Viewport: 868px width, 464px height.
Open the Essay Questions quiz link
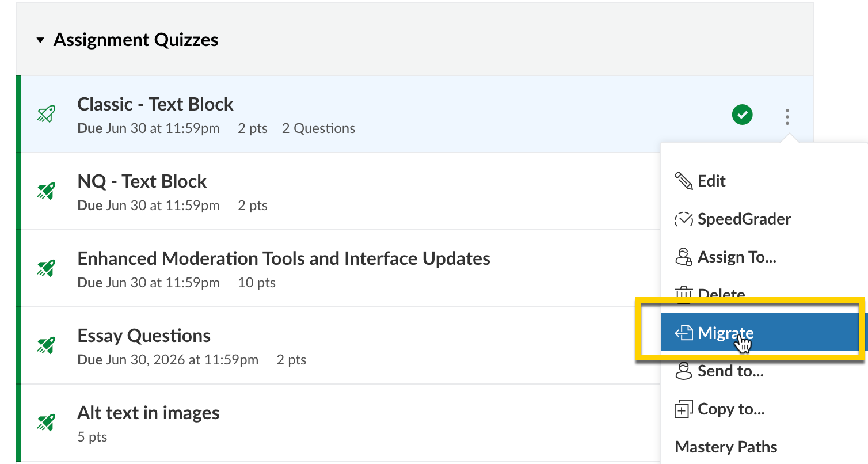pyautogui.click(x=144, y=336)
